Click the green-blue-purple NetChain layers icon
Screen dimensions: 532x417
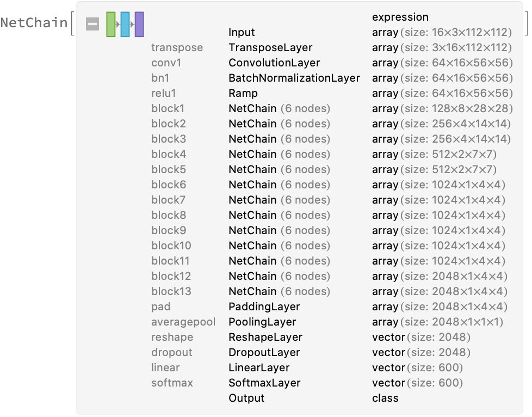click(125, 24)
